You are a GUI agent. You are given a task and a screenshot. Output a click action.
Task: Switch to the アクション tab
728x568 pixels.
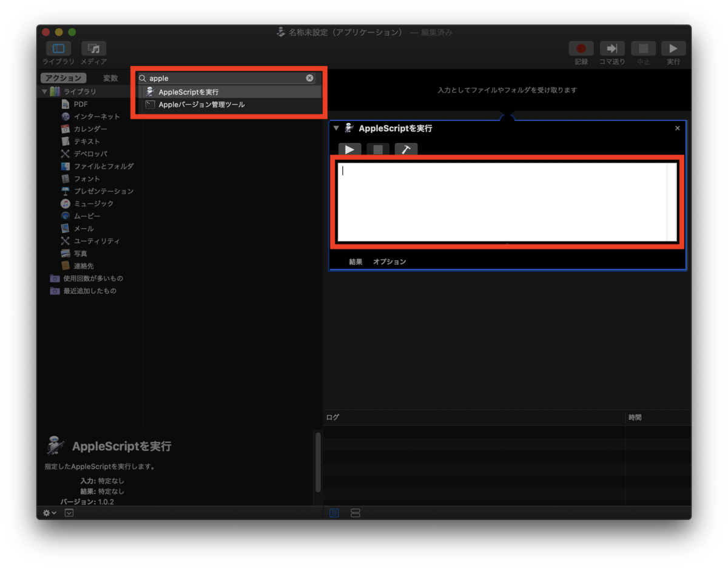(63, 78)
